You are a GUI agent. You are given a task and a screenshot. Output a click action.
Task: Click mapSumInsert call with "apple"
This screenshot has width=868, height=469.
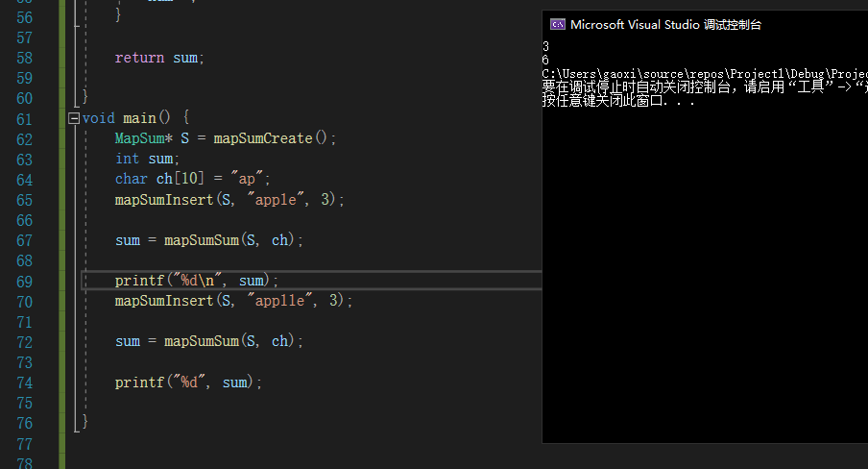click(229, 199)
